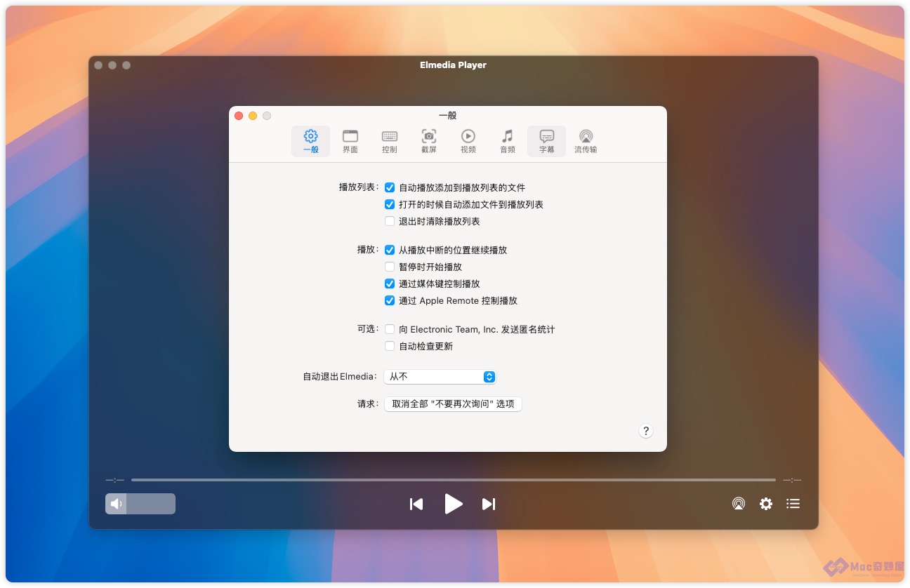Open the 控制 keyboard control tab
Screen dimensions: 910x588
389,141
